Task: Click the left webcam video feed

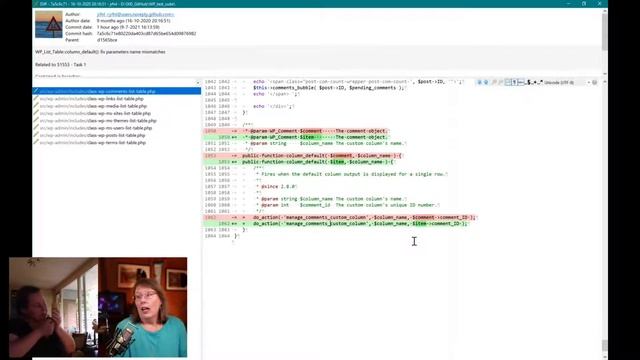Action: pos(53,307)
